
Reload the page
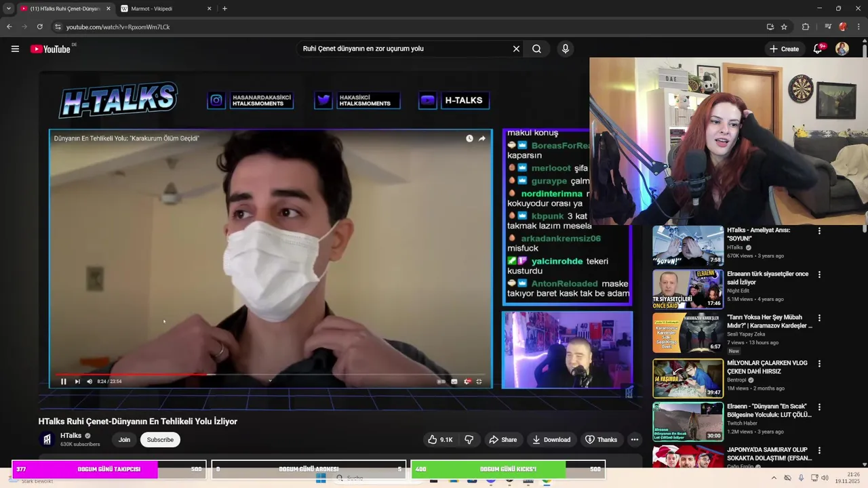(x=39, y=27)
